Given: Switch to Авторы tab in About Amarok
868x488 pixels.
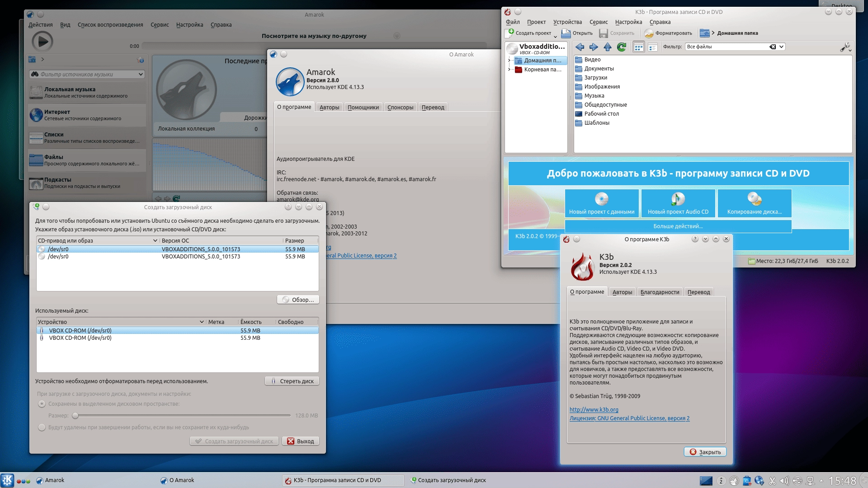Looking at the screenshot, I should pos(329,108).
